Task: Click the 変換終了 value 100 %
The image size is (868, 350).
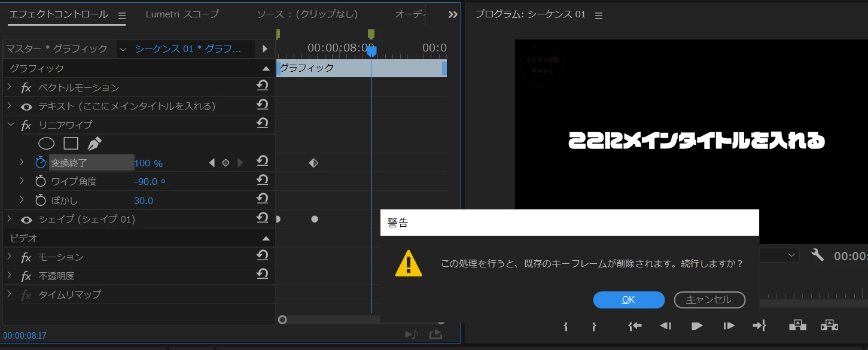Action: (148, 163)
